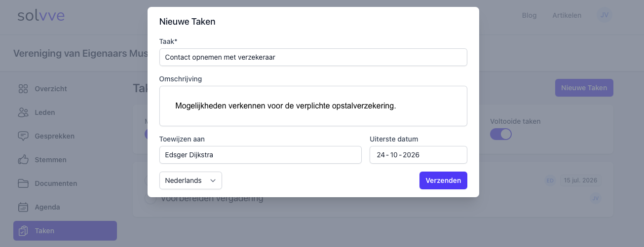Screen dimensions: 644x247
Task: Mark Voorbereiden vergadering task as done
Action: 150,199
